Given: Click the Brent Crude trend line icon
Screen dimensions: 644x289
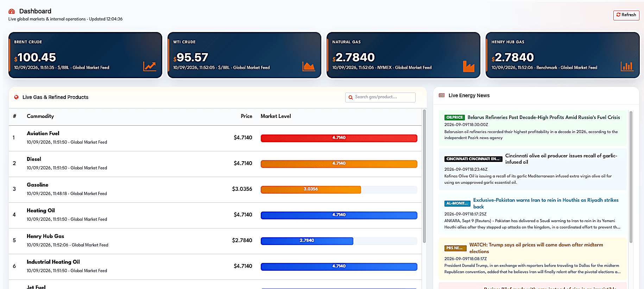Looking at the screenshot, I should point(150,66).
